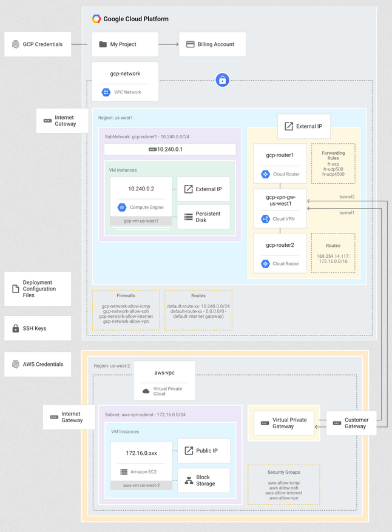
Task: Click the Google Cloud Platform hexagon logo
Action: (x=96, y=19)
